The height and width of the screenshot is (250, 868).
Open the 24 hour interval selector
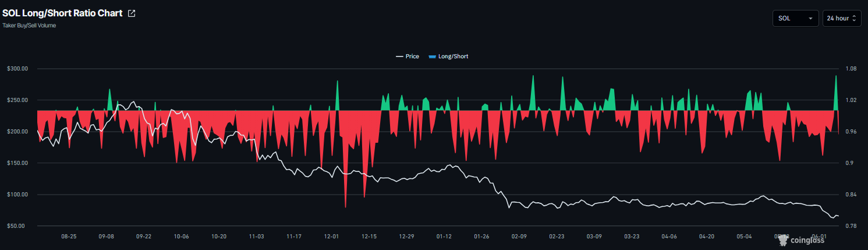(842, 19)
